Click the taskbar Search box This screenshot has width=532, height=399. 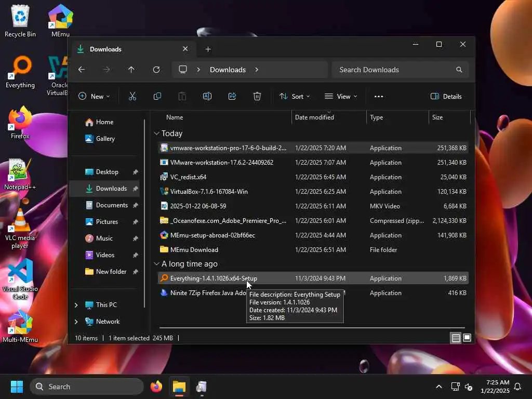point(87,387)
